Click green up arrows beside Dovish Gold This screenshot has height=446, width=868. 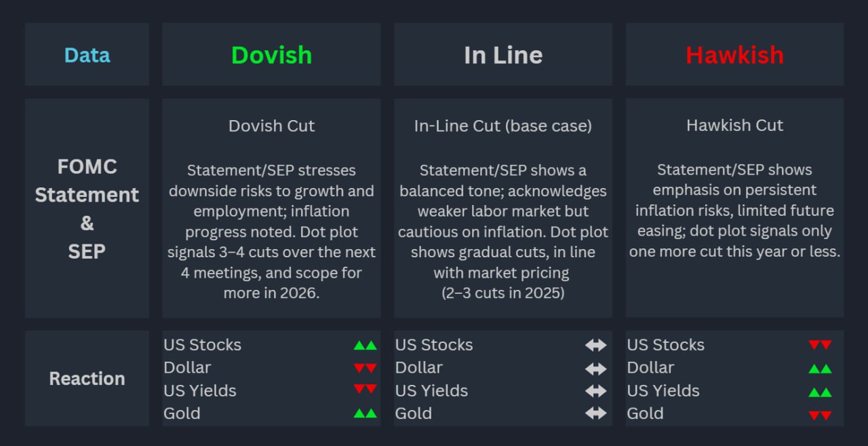(365, 413)
